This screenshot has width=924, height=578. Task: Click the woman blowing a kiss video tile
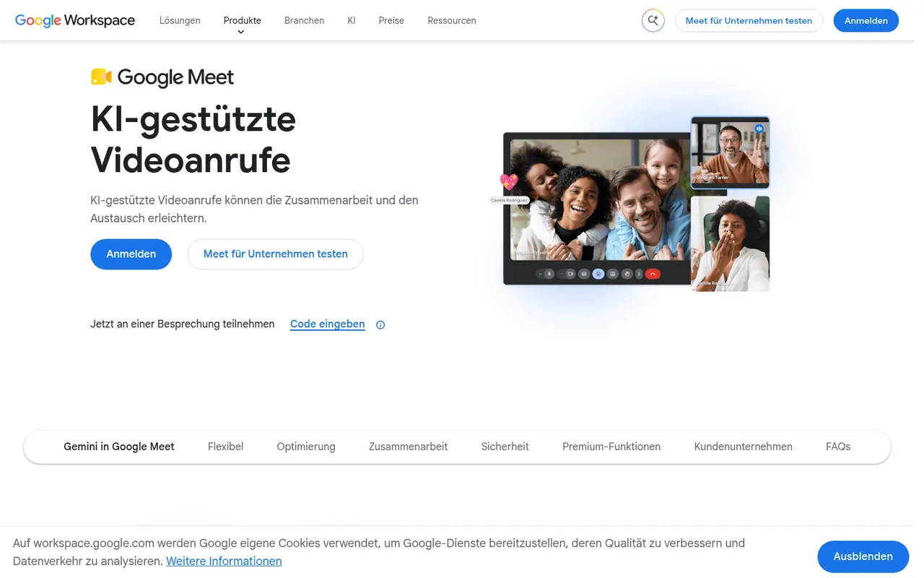pyautogui.click(x=730, y=243)
